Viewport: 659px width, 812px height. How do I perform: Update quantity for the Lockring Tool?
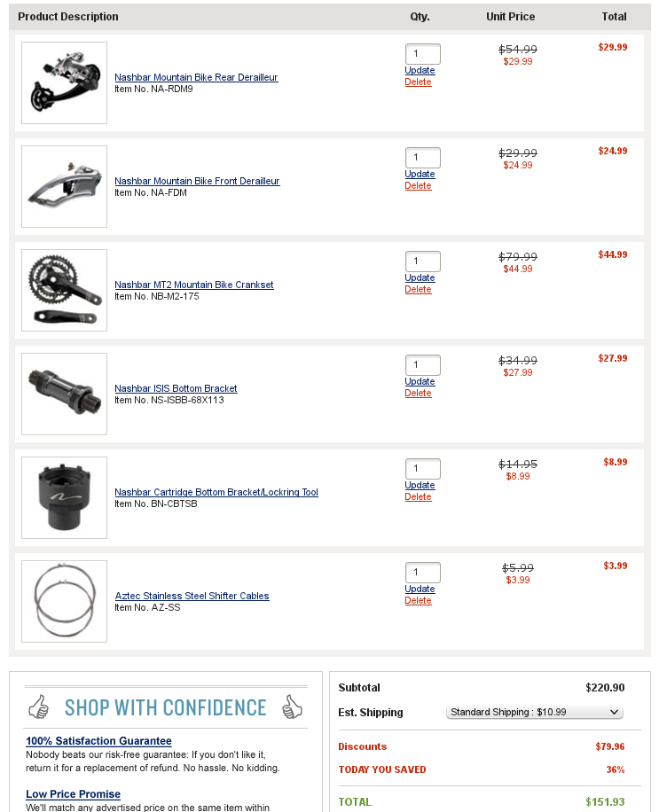[420, 485]
